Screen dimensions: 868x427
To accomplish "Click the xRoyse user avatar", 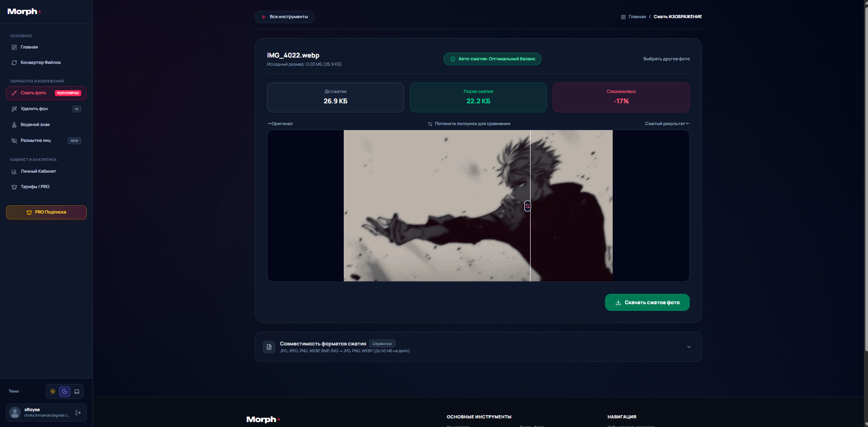I will [15, 412].
